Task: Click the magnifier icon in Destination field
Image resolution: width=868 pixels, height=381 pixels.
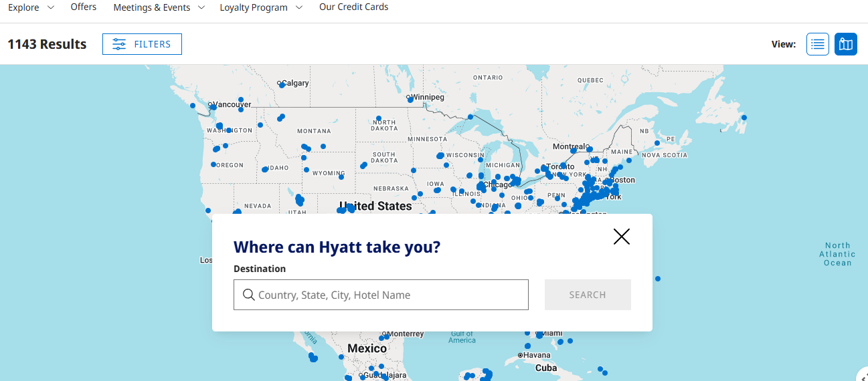Action: [248, 295]
